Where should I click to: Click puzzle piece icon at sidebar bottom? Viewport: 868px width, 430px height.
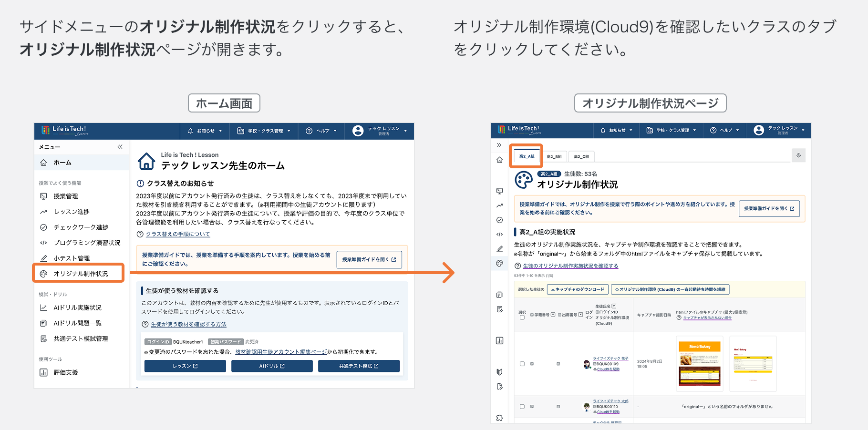(499, 418)
